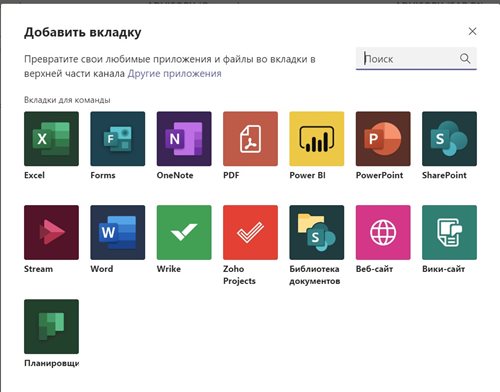
Task: Choose the OneNote app icon
Action: click(x=184, y=139)
